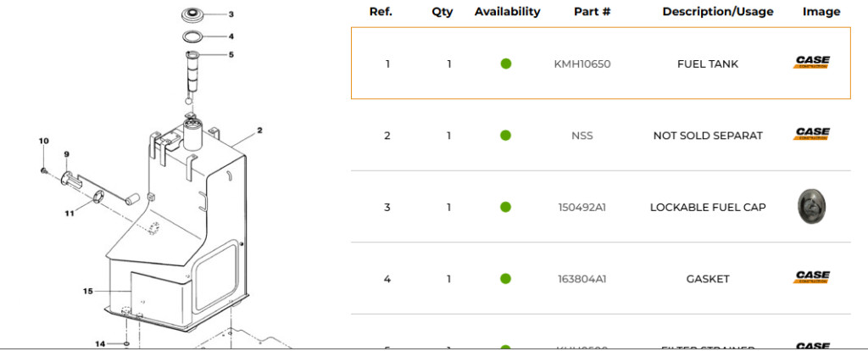View the lockable fuel cap photo thumbnail
This screenshot has width=868, height=351.
click(x=811, y=207)
